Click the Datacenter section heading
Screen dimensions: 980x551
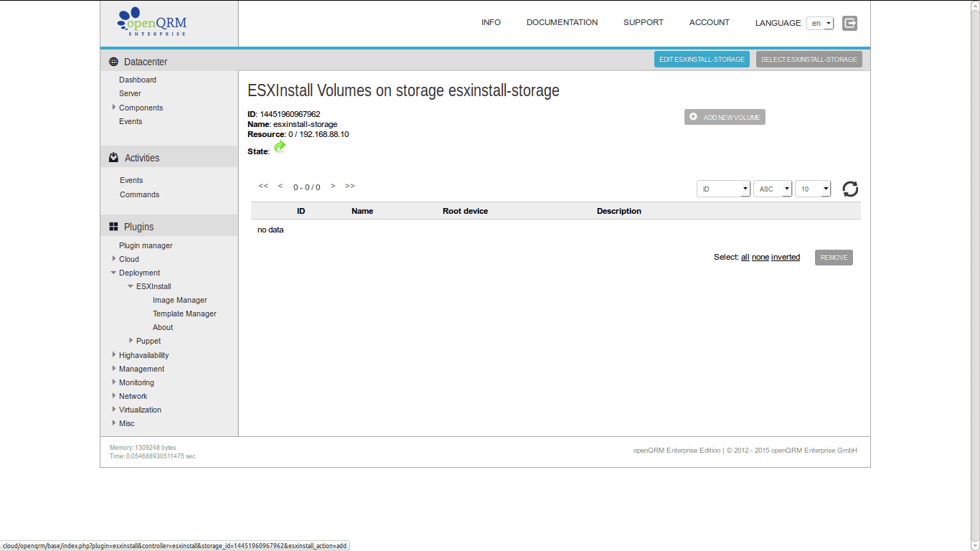coord(146,62)
